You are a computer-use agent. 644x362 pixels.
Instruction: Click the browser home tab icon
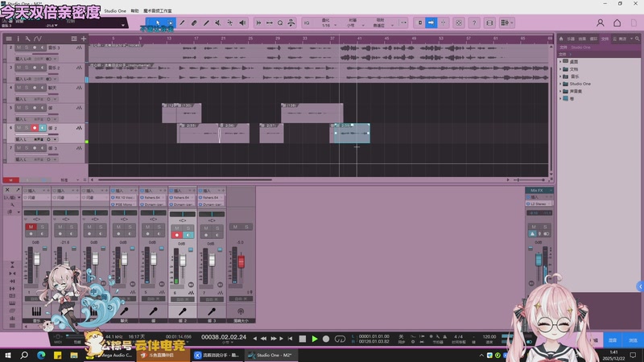click(561, 39)
